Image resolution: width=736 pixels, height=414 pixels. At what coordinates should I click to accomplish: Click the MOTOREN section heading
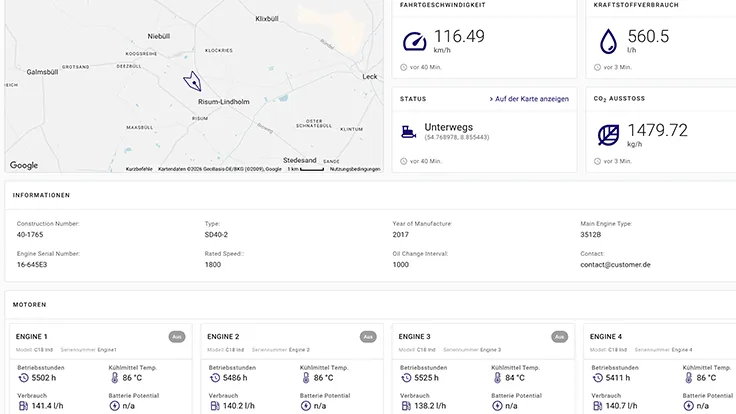point(30,305)
